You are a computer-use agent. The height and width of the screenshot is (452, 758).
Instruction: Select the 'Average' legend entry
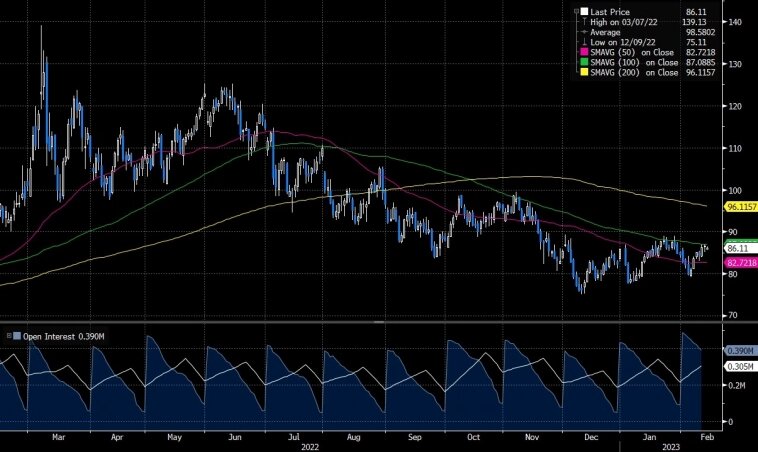605,32
